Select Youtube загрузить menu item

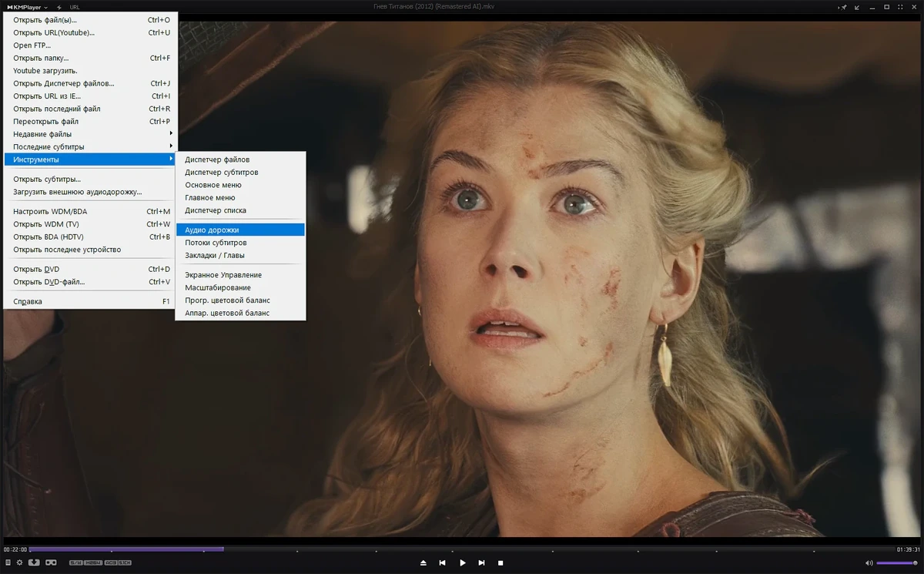point(91,71)
